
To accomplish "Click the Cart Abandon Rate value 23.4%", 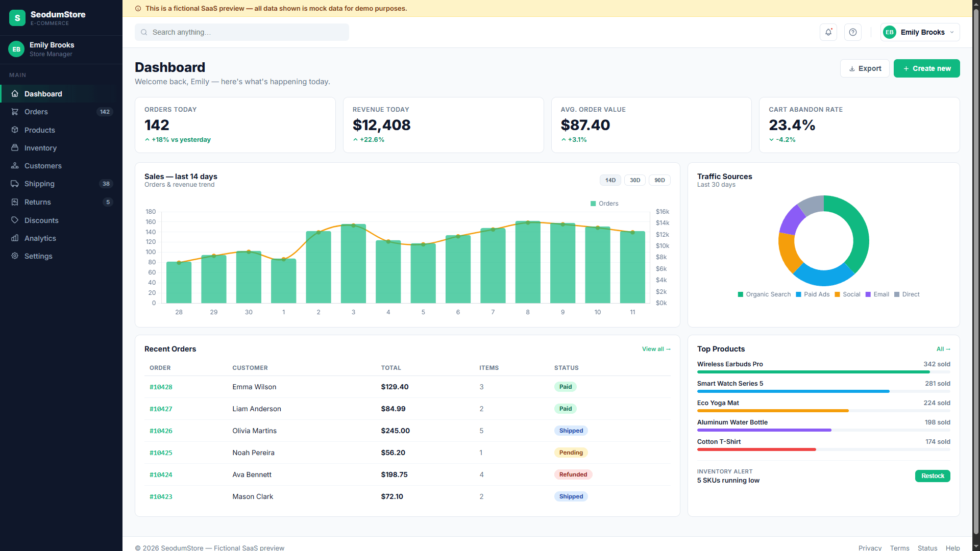I will (x=792, y=125).
